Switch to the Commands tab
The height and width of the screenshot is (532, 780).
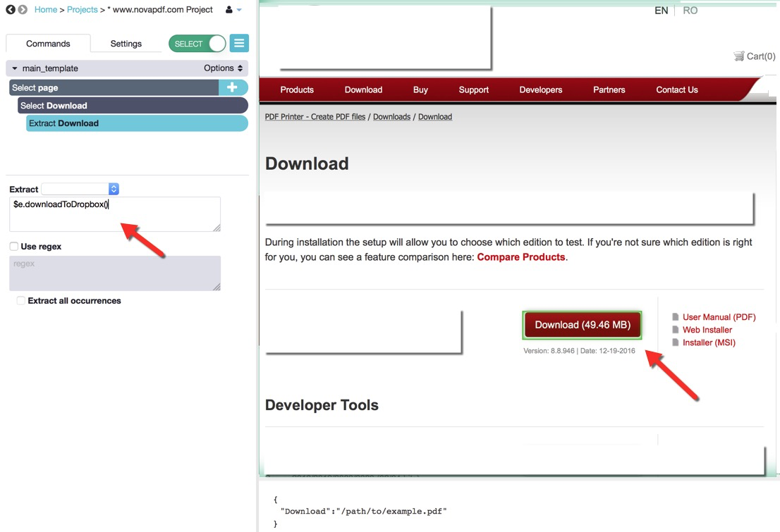click(48, 44)
